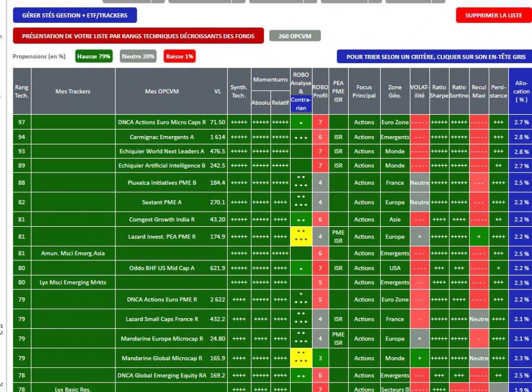The image size is (532, 392).
Task: Select the Baisse 1% red badge
Action: click(180, 57)
